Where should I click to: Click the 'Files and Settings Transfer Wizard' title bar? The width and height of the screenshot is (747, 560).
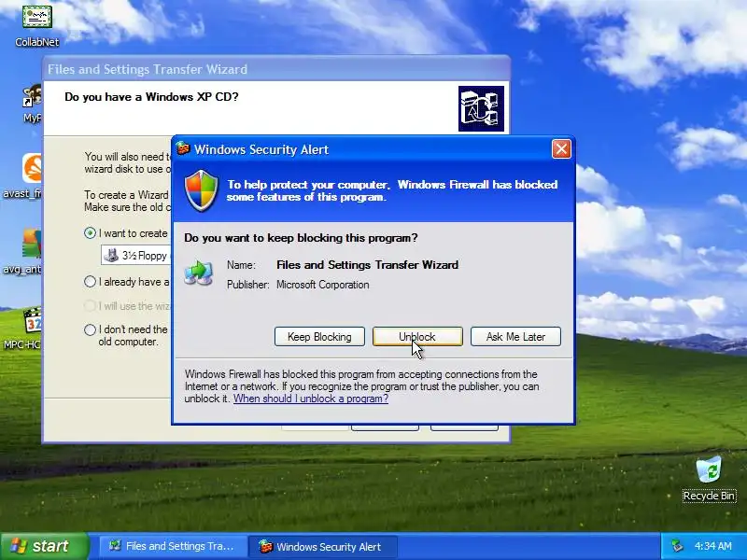pyautogui.click(x=276, y=69)
